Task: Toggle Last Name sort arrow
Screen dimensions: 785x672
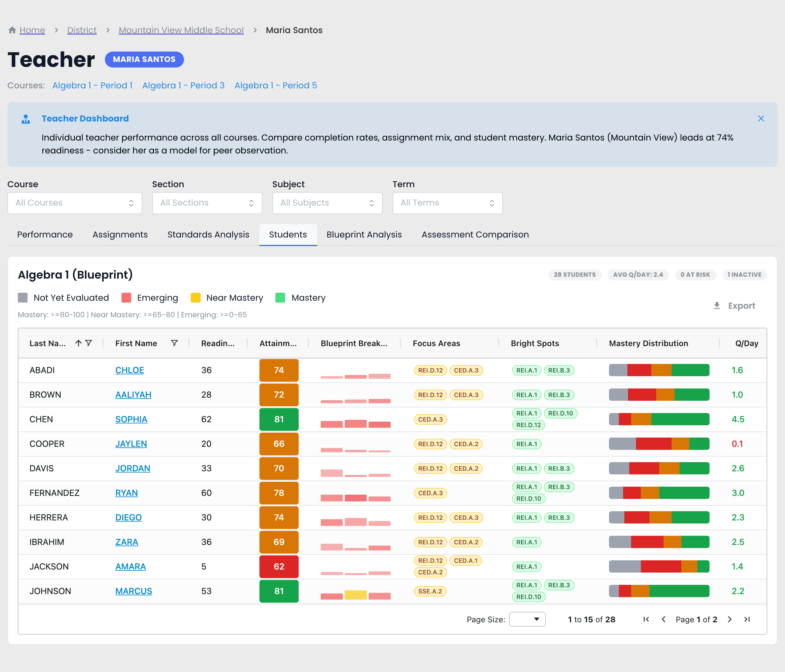Action: 78,343
